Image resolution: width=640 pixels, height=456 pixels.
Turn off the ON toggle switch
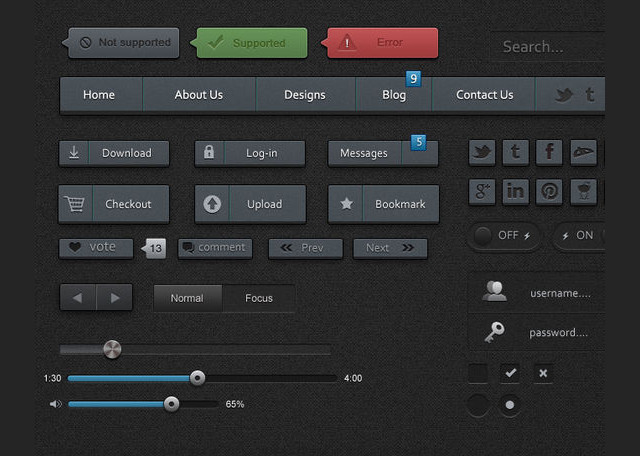[x=579, y=236]
